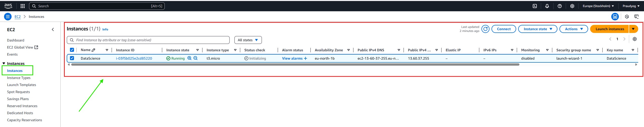
Task: Expand the Instance state dropdown
Action: 538,29
